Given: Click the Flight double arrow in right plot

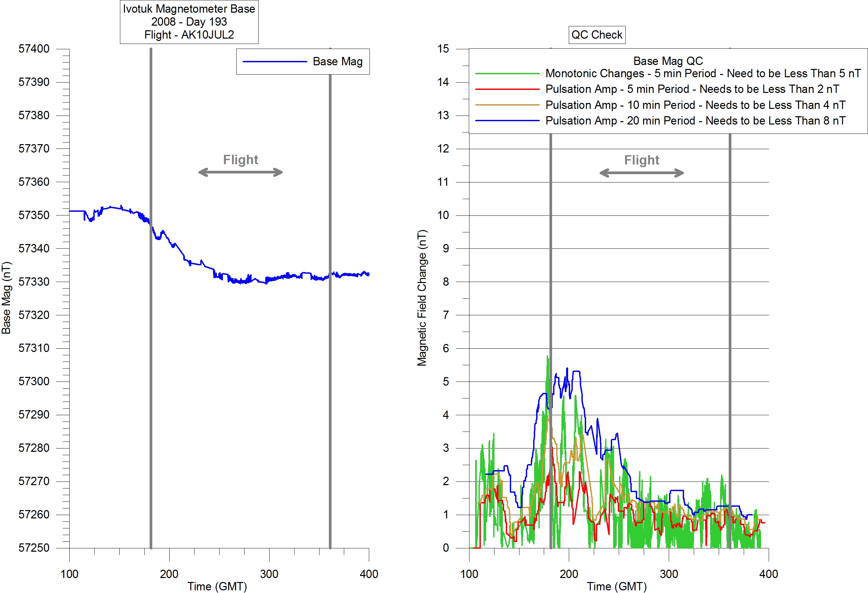Looking at the screenshot, I should (641, 173).
